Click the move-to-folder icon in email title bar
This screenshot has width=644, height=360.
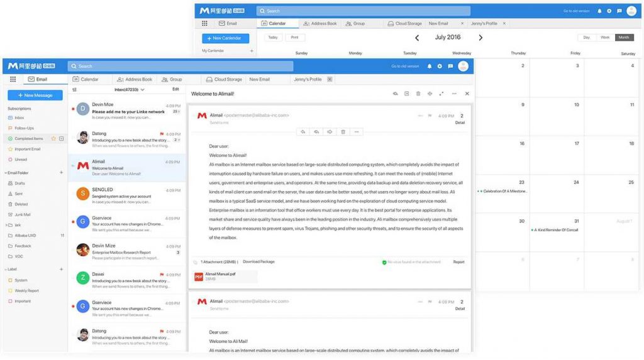tap(407, 94)
